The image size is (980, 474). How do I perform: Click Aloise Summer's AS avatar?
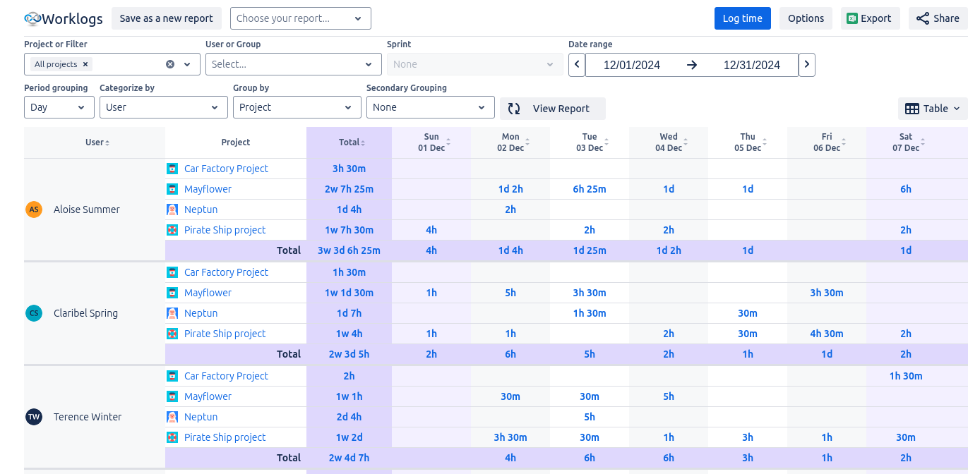[34, 209]
